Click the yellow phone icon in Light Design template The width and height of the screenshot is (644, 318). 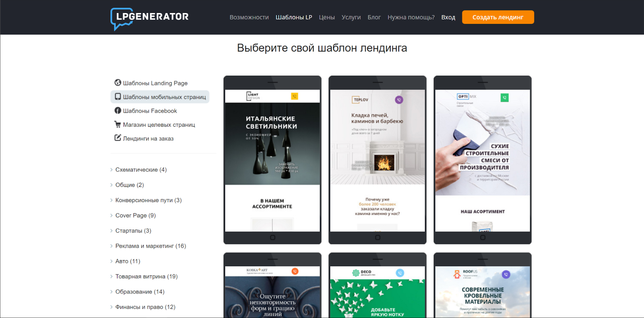pos(295,96)
